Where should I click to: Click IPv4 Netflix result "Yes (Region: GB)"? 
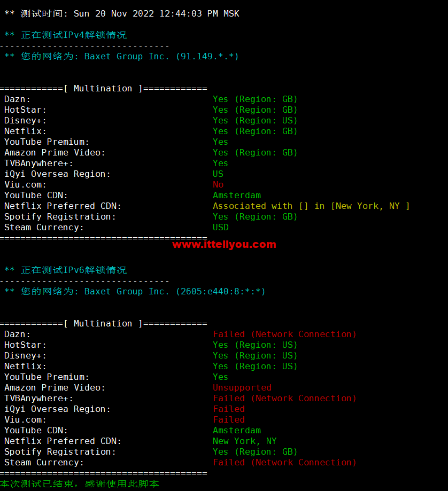(x=255, y=131)
